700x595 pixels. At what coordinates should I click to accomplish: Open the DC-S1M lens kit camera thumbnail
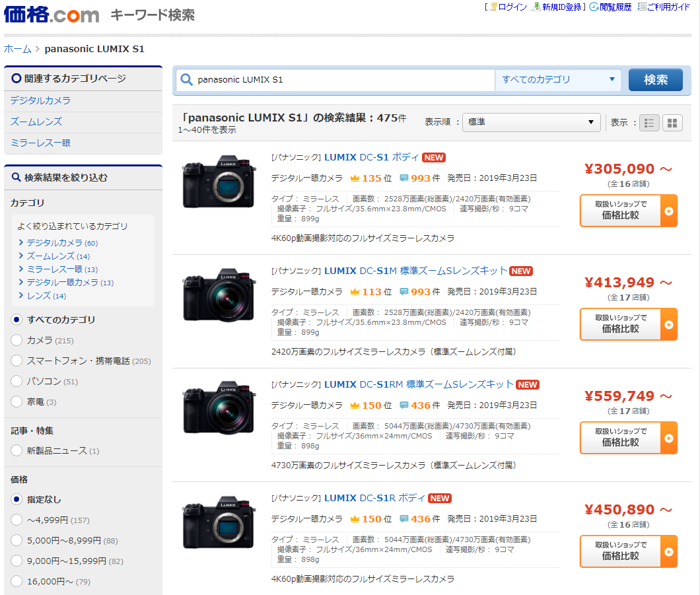click(219, 295)
